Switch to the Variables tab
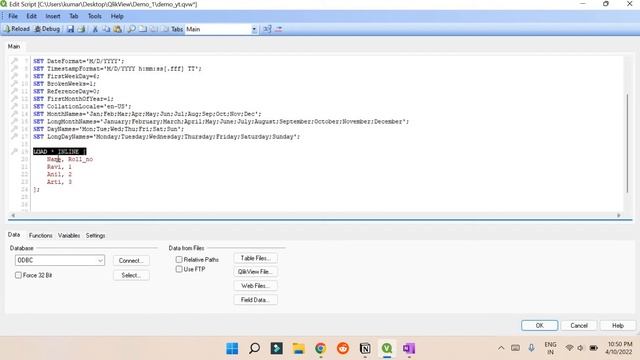640x360 pixels. 69,236
